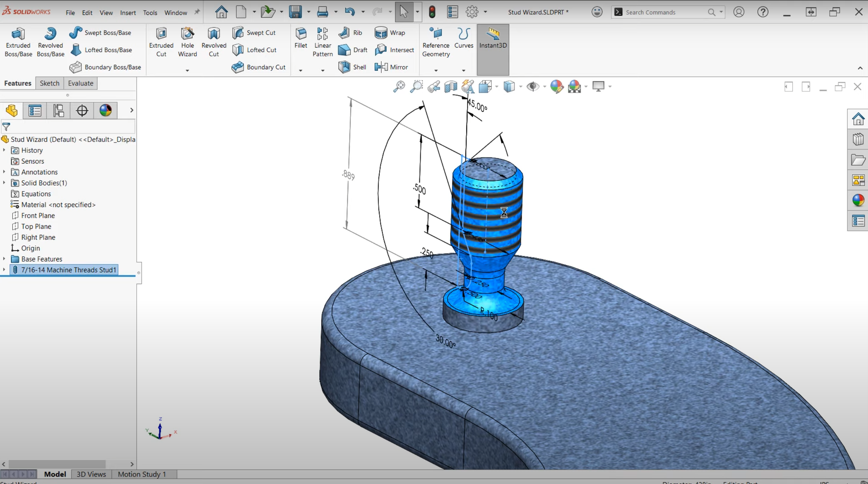Click Search Commands input field

[665, 12]
